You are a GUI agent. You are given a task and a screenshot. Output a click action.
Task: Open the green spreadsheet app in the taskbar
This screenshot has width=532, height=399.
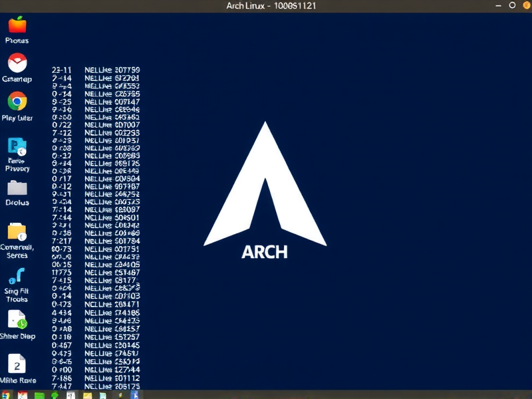point(38,394)
